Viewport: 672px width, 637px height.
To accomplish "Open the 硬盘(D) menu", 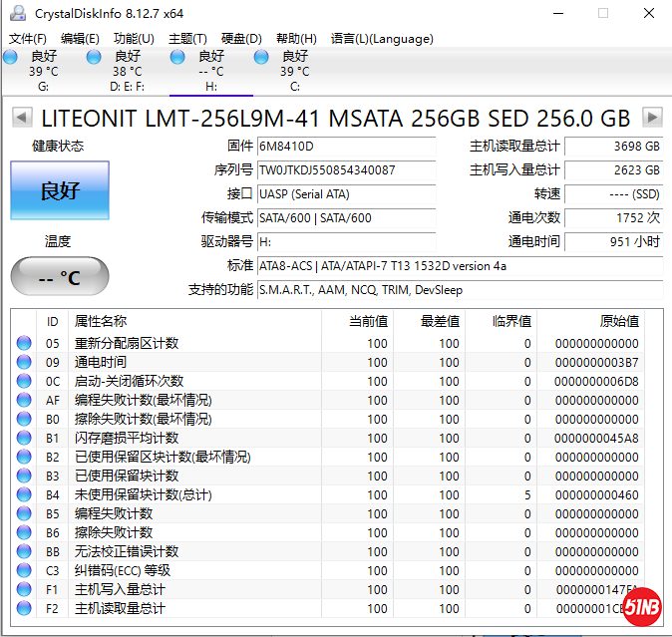I will click(x=240, y=39).
